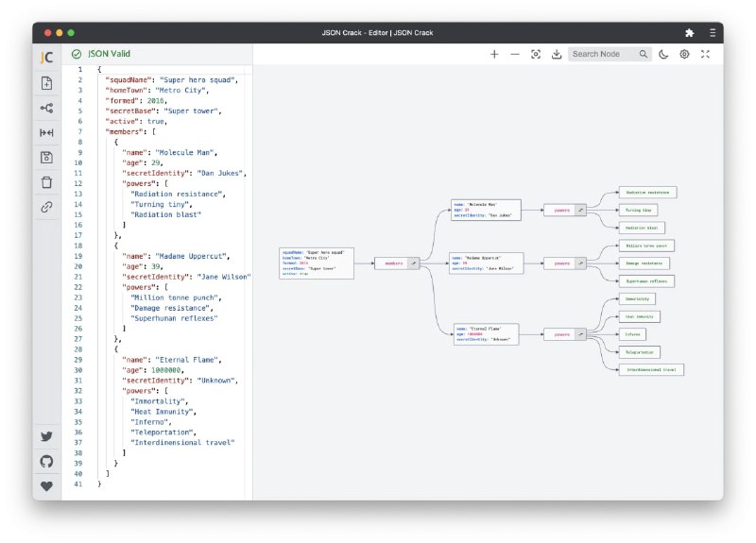Open the GitHub link in sidebar
This screenshot has width=756, height=543.
point(46,461)
